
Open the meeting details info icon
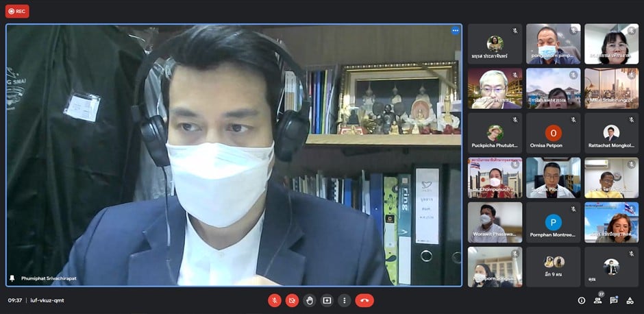[582, 300]
